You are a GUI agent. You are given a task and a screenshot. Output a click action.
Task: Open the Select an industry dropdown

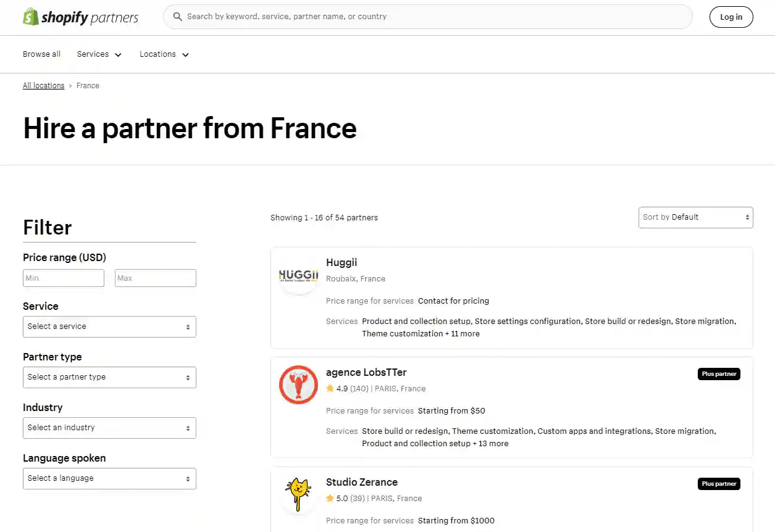[x=109, y=428]
